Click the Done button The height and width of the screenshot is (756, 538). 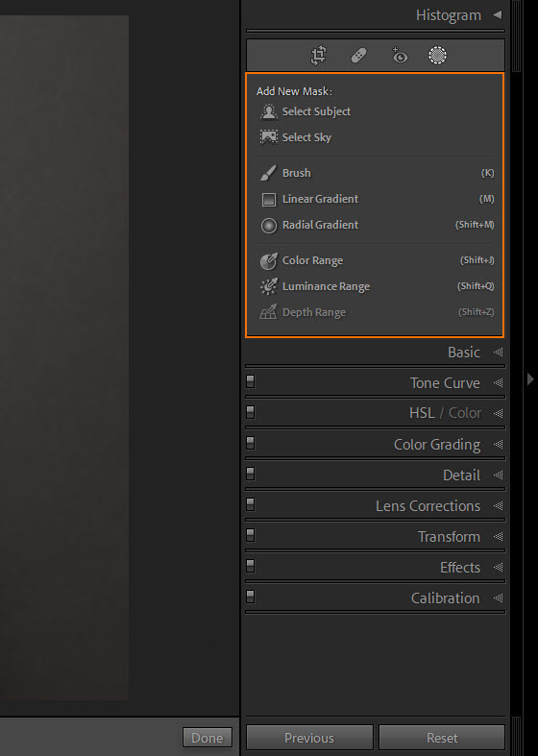click(x=208, y=738)
